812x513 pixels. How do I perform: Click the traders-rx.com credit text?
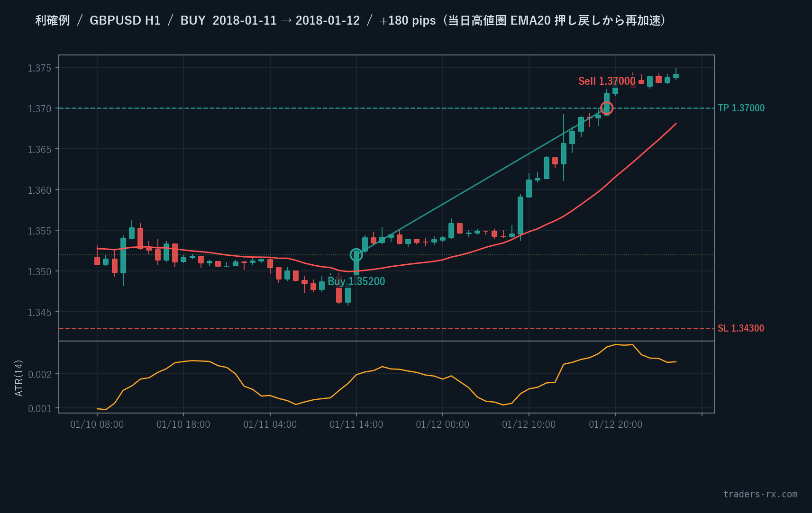pyautogui.click(x=760, y=494)
